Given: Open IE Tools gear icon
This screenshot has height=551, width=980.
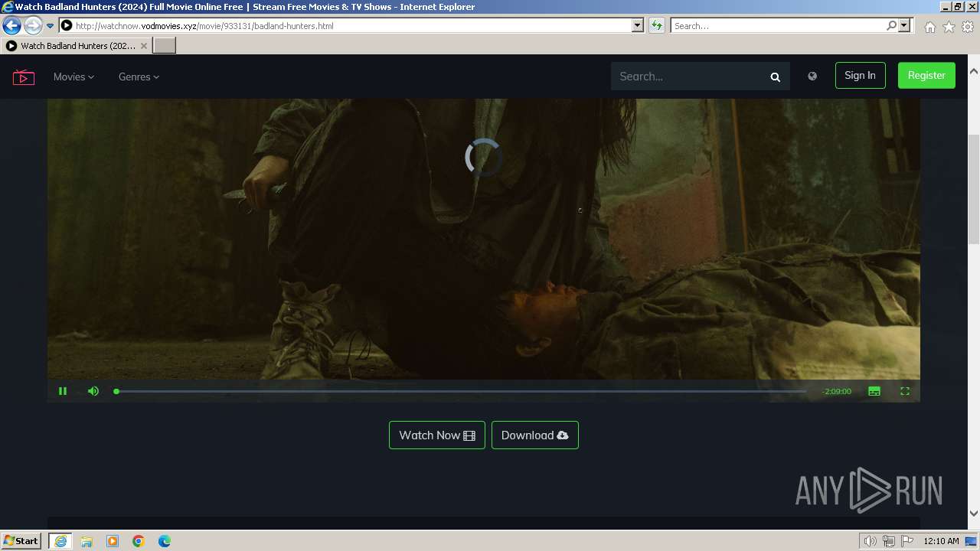Looking at the screenshot, I should pos(968,27).
